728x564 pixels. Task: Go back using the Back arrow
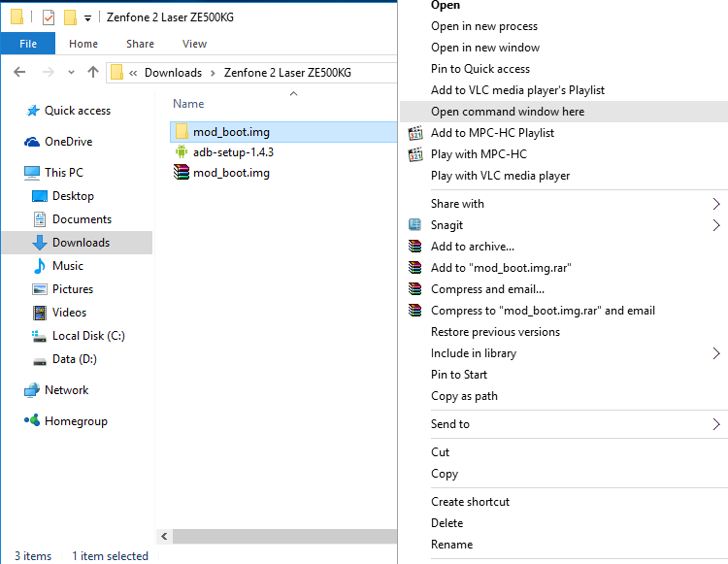[x=19, y=72]
